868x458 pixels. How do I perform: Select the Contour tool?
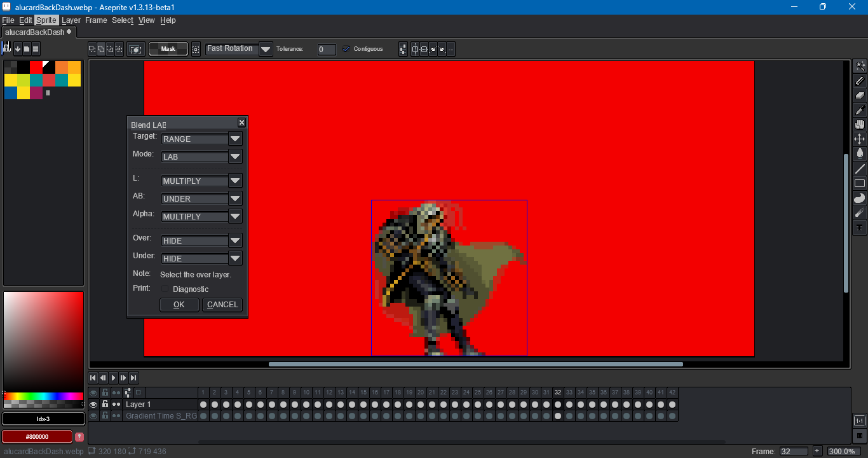[x=860, y=198]
